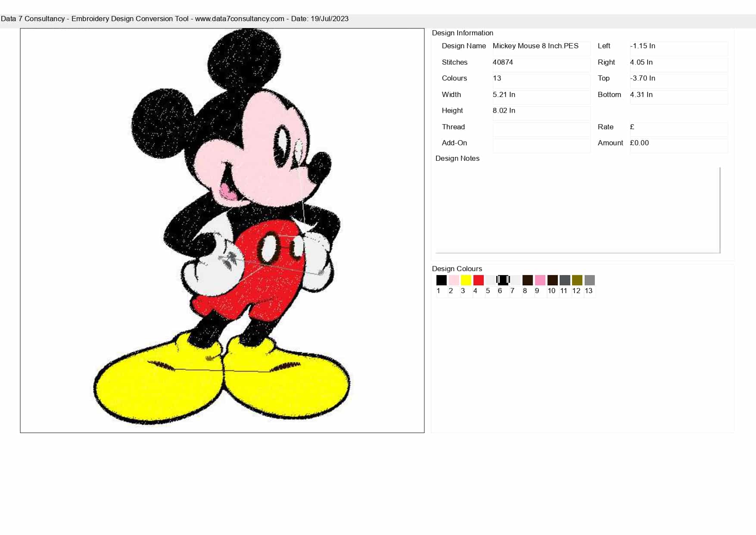Select colour swatch 1 black
Viewport: 756px width, 535px height.
click(441, 280)
